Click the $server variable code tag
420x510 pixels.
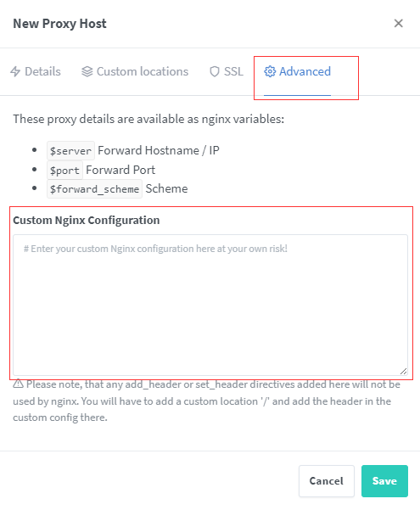tap(70, 150)
